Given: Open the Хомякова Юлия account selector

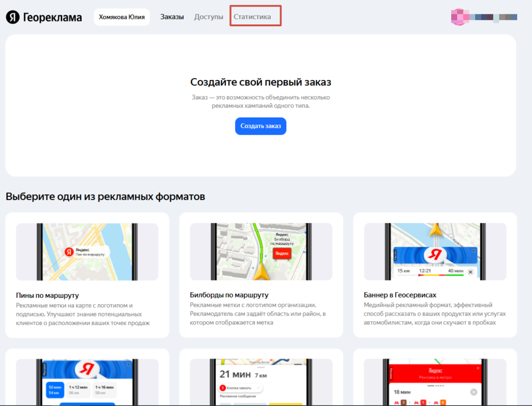Looking at the screenshot, I should coord(122,17).
